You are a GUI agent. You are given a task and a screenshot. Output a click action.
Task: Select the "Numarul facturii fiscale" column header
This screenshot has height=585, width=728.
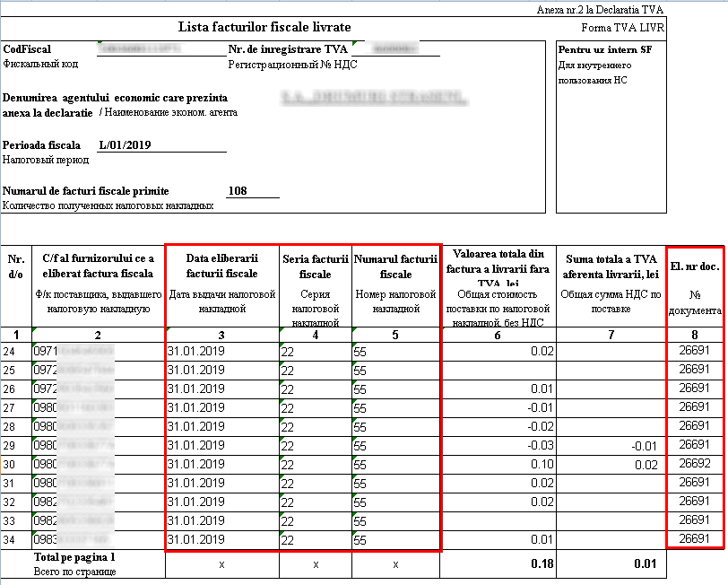tap(395, 266)
